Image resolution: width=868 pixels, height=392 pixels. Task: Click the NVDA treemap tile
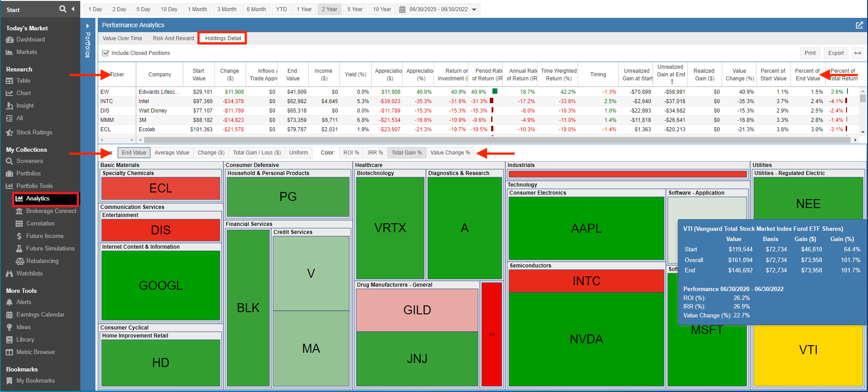pyautogui.click(x=586, y=339)
